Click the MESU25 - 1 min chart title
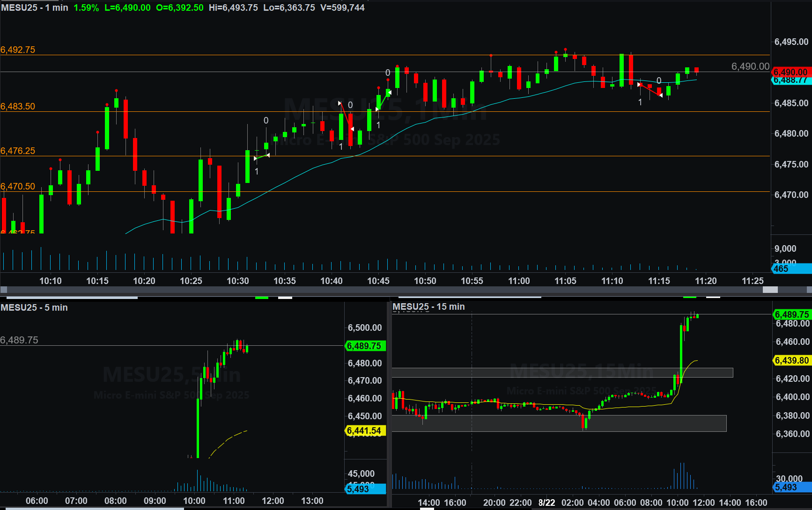The width and height of the screenshot is (812, 510). pos(35,8)
